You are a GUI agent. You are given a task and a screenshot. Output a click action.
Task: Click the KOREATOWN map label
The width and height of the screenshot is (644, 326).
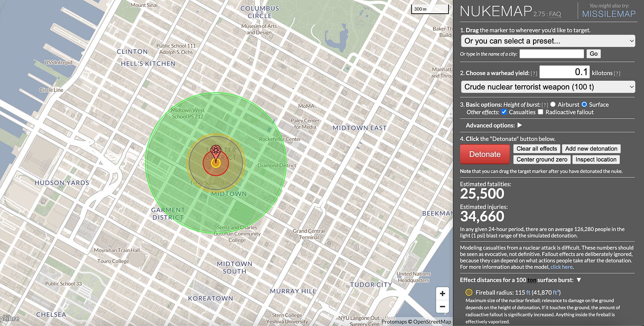pyautogui.click(x=211, y=298)
